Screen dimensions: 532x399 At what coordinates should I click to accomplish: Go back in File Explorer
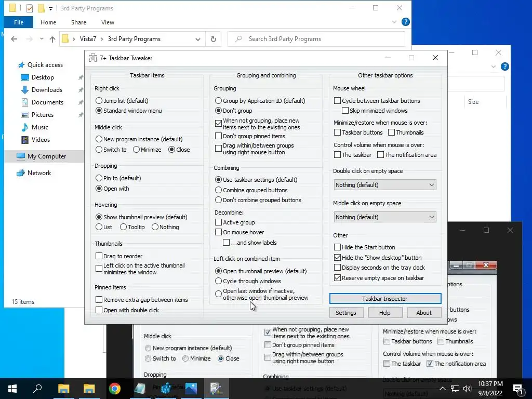pyautogui.click(x=14, y=39)
